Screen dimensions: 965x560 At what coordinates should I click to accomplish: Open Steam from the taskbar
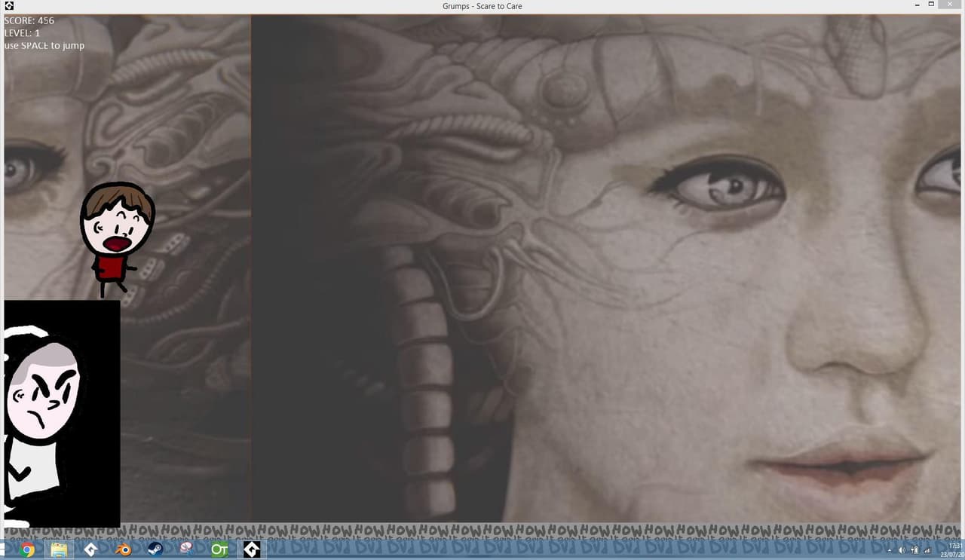(155, 549)
